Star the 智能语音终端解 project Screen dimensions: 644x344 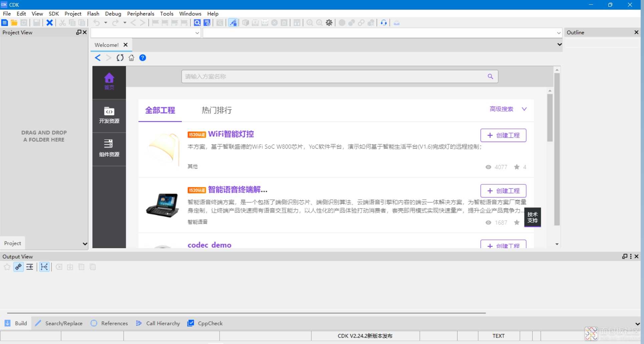pos(517,222)
